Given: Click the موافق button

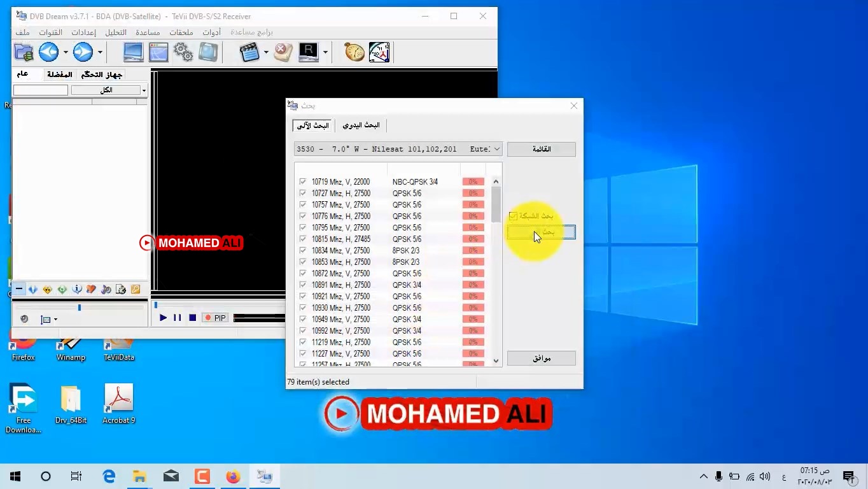Looking at the screenshot, I should [542, 358].
